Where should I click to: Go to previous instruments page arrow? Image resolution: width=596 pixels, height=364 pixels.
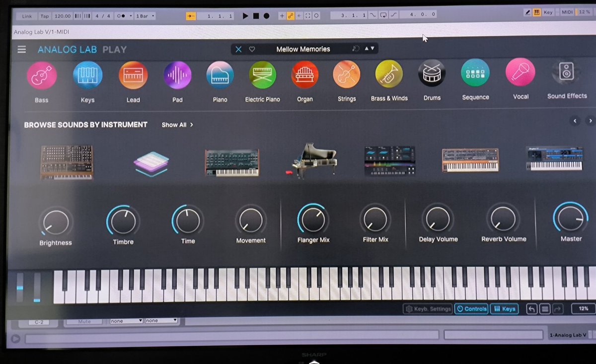575,121
